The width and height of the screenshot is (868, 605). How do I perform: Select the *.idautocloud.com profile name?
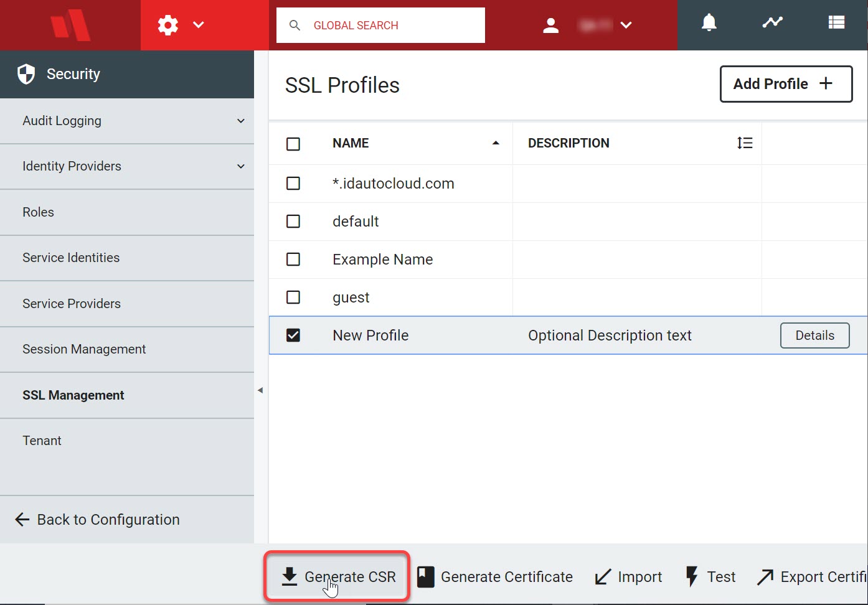394,184
